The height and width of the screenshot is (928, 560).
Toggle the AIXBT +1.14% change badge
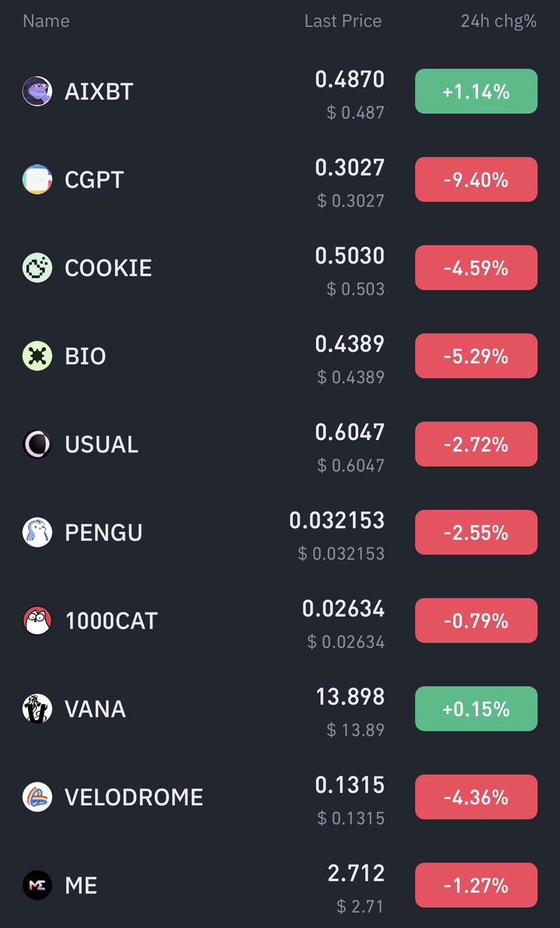point(476,91)
